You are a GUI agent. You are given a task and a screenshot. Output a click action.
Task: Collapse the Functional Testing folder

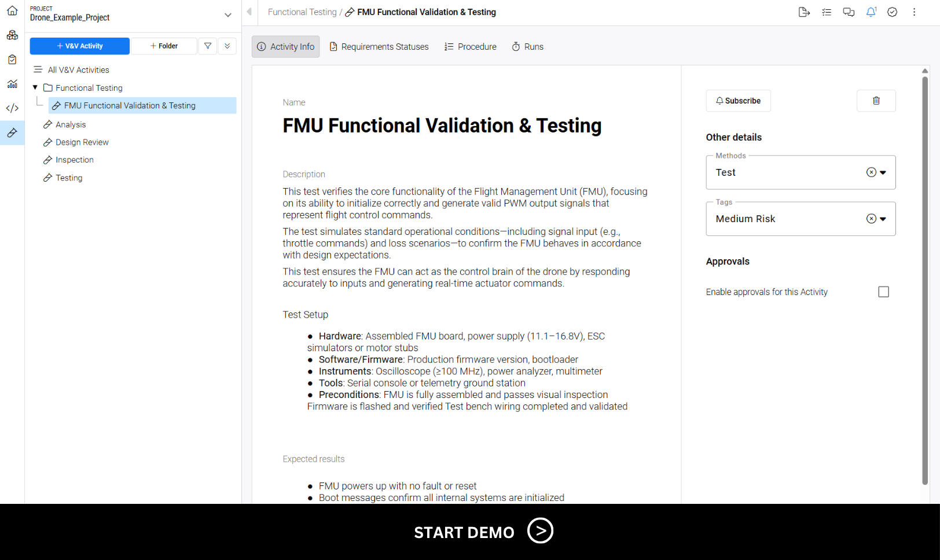(x=35, y=88)
